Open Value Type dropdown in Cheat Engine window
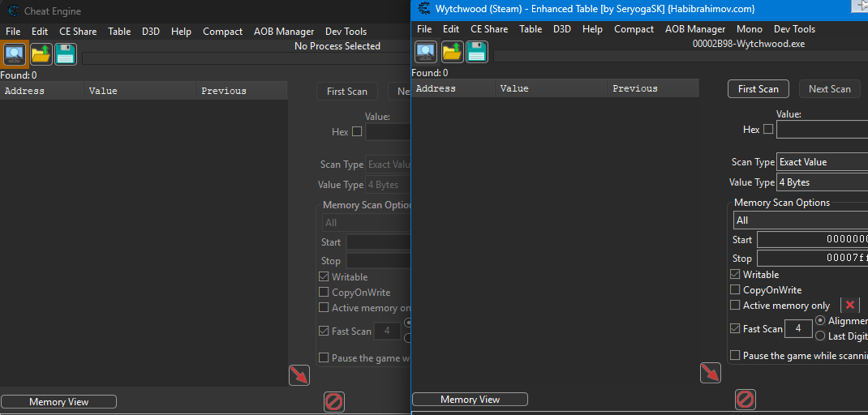The width and height of the screenshot is (868, 415). (388, 184)
